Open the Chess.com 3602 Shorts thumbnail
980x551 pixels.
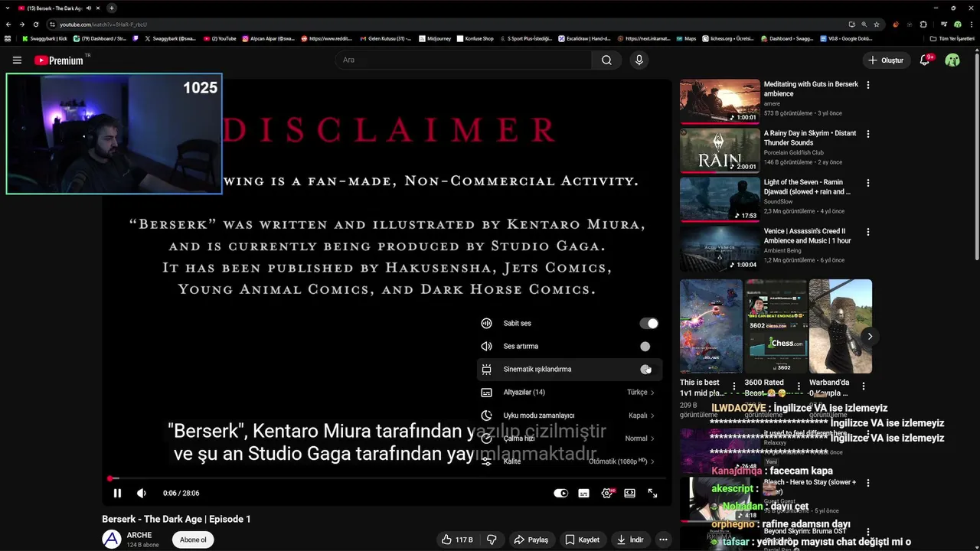776,326
